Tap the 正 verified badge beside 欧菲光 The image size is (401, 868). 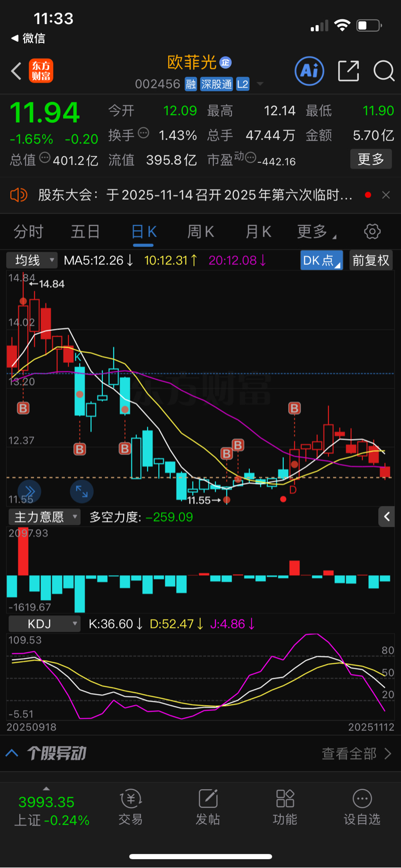tap(225, 63)
